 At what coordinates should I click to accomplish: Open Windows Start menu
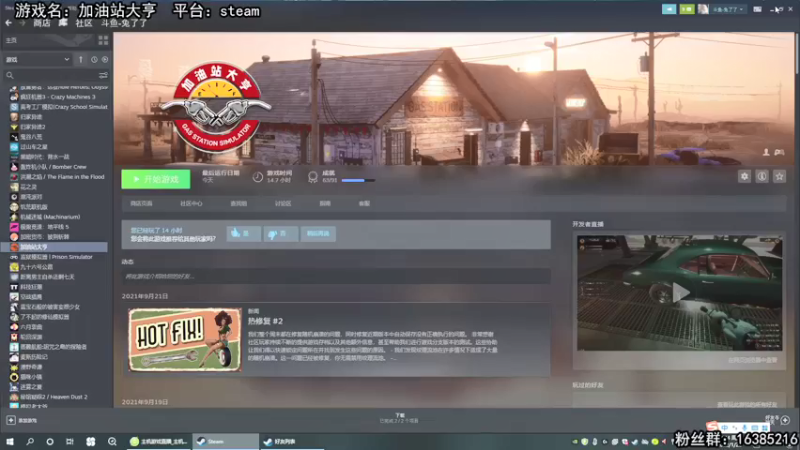(10, 441)
